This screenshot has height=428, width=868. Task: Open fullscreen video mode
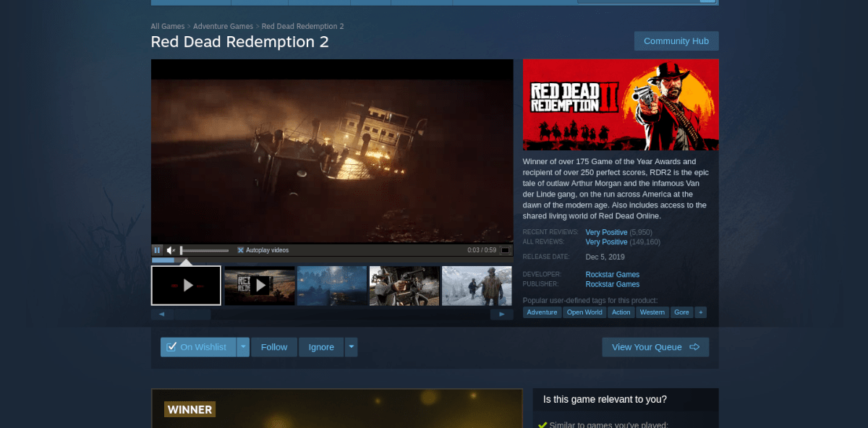(505, 250)
